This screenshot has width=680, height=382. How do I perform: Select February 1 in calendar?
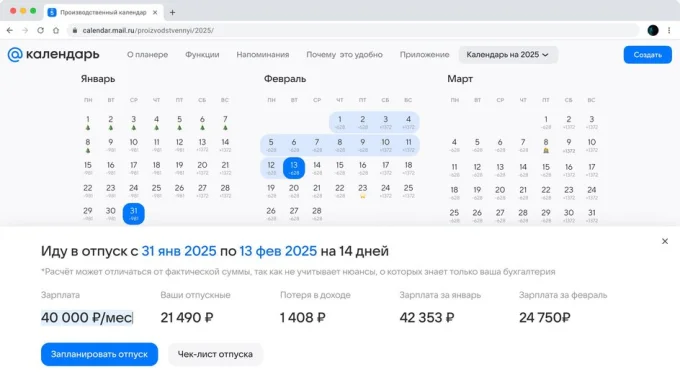(x=340, y=122)
